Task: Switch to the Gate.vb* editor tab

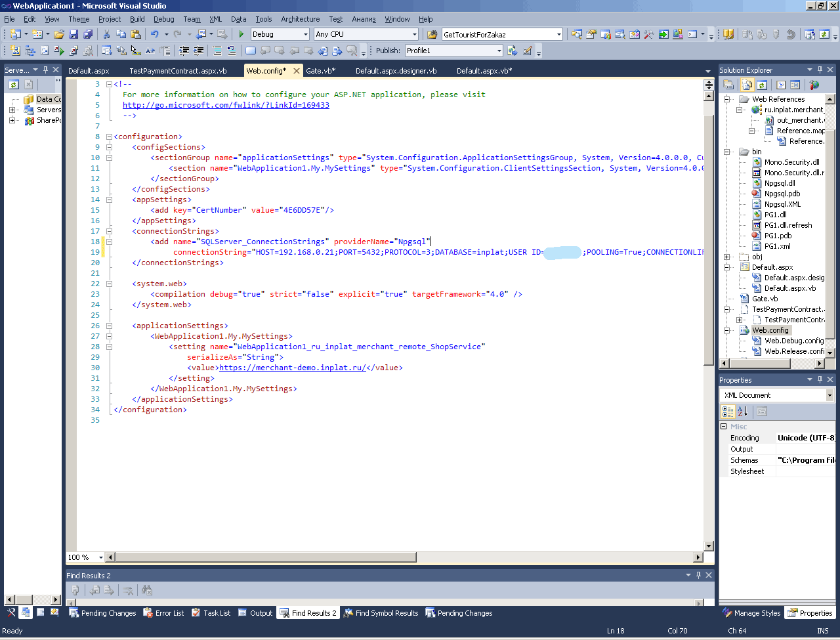Action: click(321, 70)
